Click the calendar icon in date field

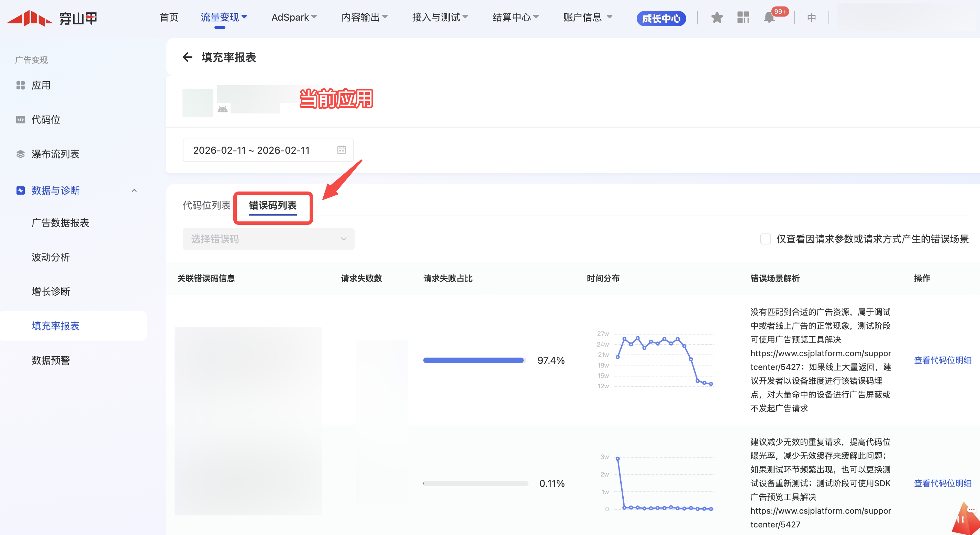click(x=341, y=150)
